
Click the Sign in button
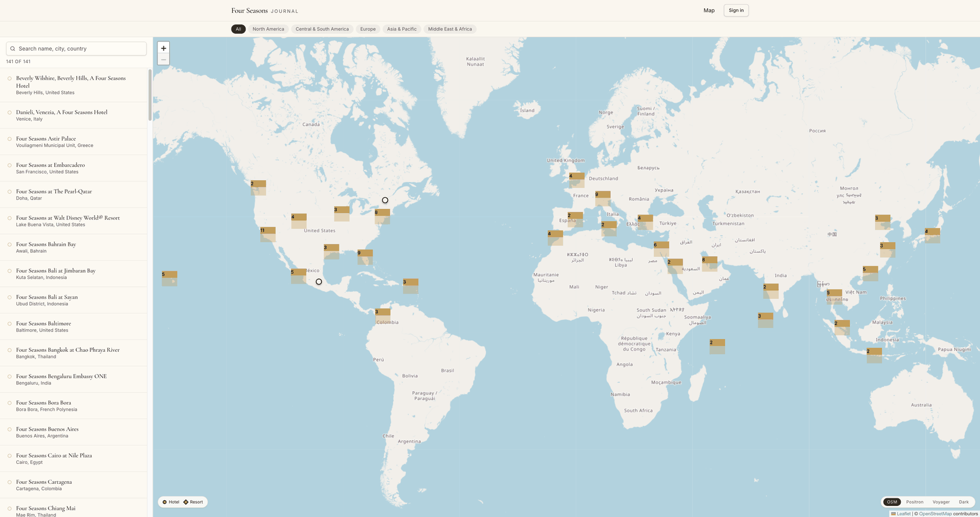(736, 11)
